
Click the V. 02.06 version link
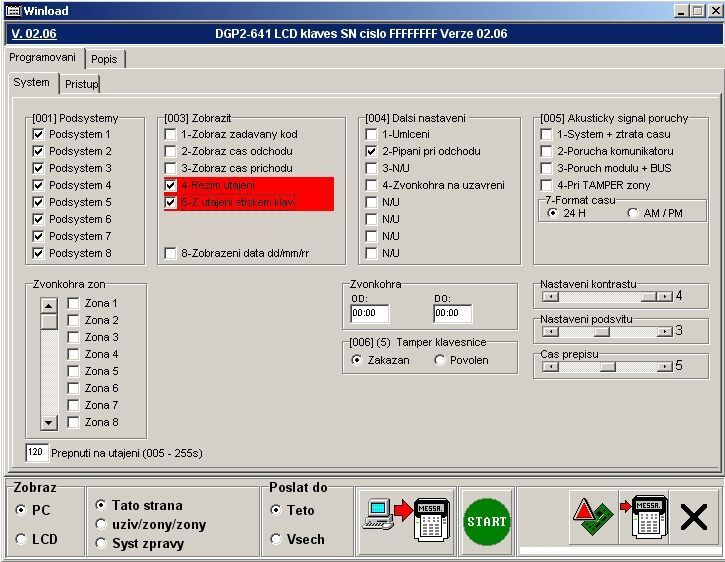coord(33,34)
